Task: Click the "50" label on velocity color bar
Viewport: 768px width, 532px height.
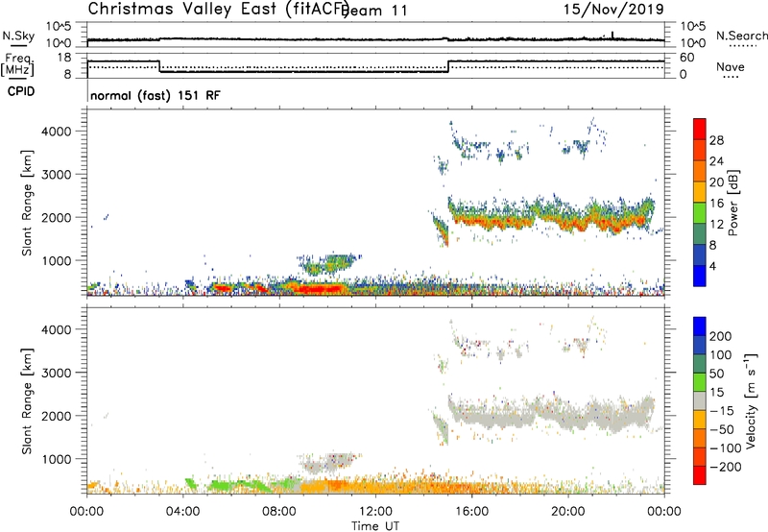Action: pos(716,374)
